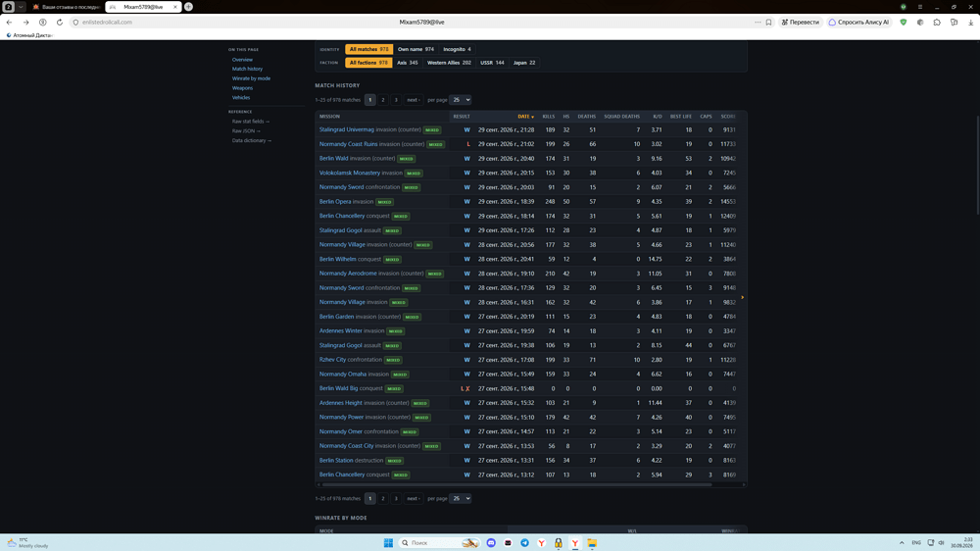Sort the table by Deaths column

586,117
